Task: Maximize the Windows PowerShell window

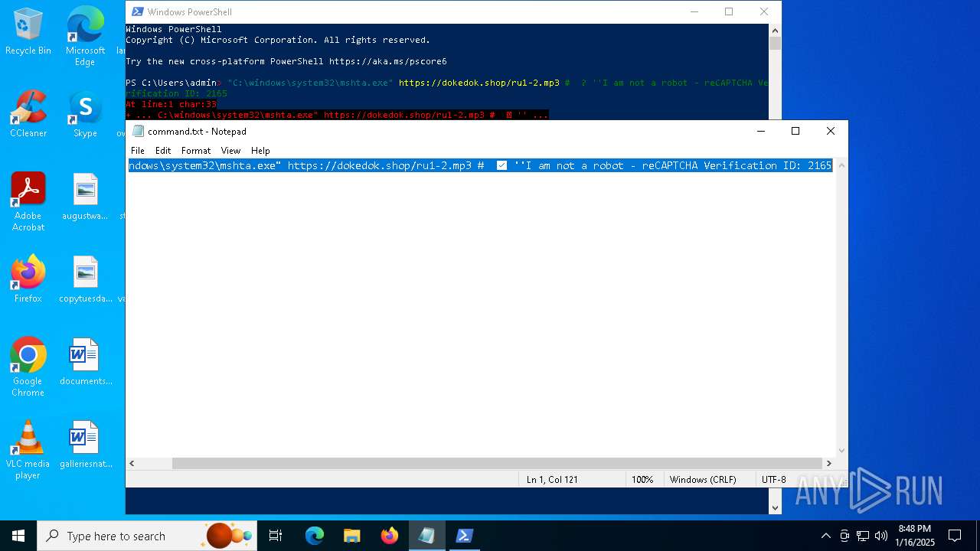Action: [729, 11]
